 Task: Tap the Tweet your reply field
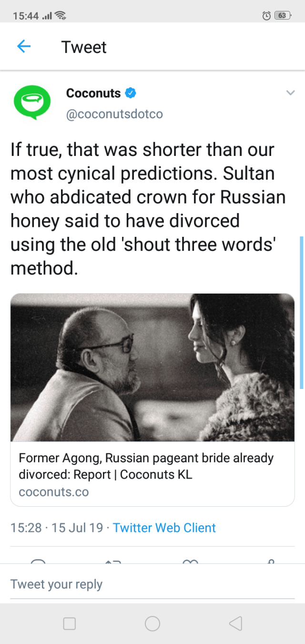152,584
